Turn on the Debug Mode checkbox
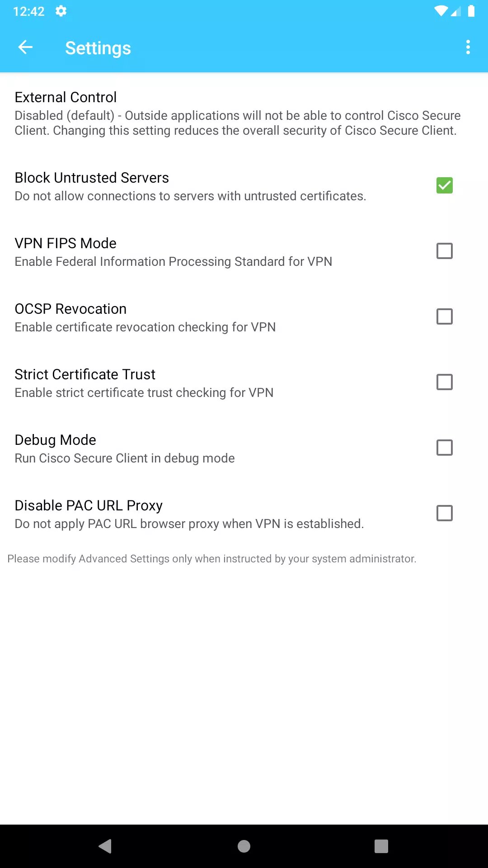488x868 pixels. (x=444, y=448)
